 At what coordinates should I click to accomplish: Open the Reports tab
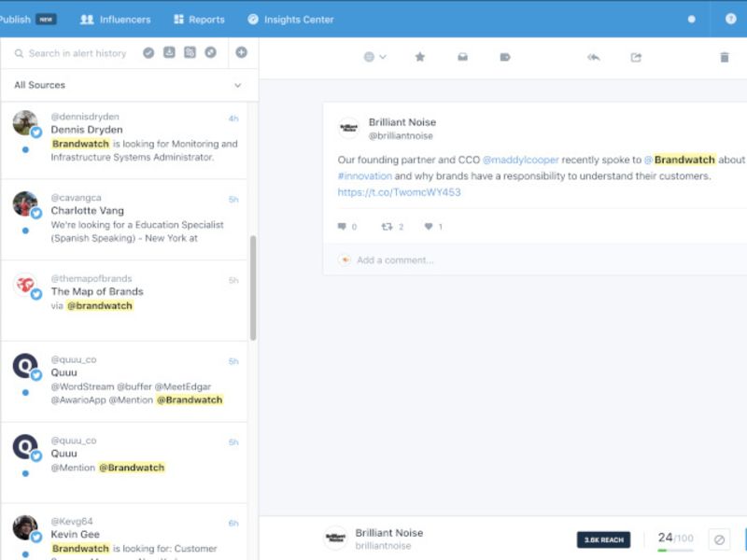click(199, 20)
